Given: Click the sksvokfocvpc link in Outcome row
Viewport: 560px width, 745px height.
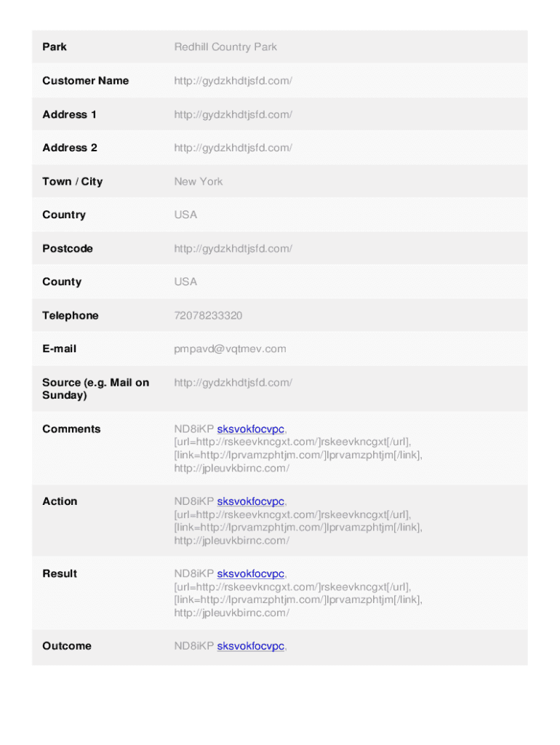Looking at the screenshot, I should click(250, 646).
